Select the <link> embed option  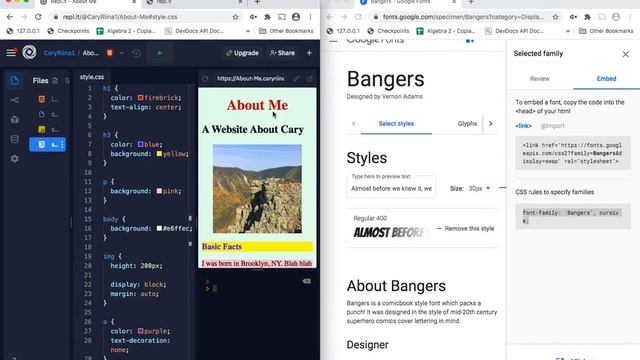pos(523,126)
